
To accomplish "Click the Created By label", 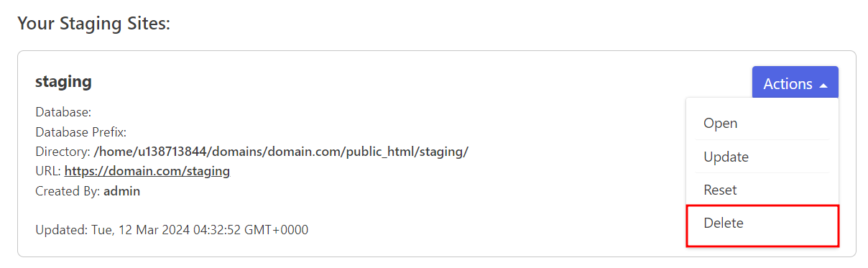I will [68, 191].
